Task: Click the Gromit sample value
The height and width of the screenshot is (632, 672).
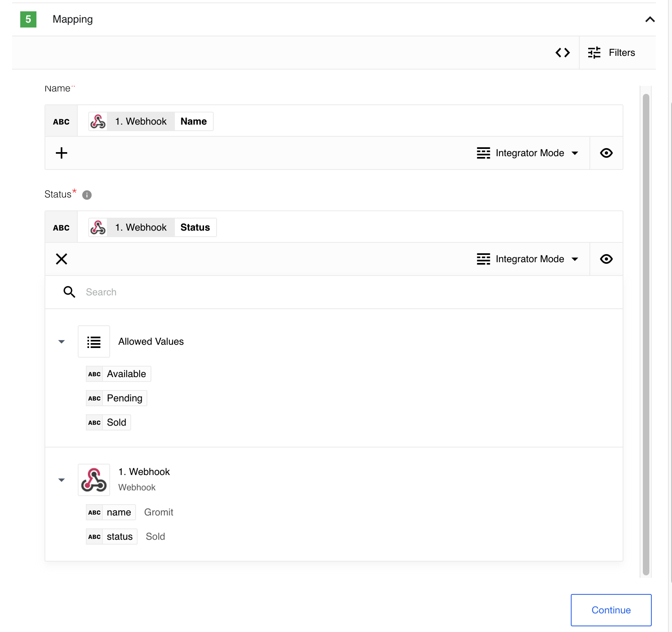Action: [x=159, y=512]
